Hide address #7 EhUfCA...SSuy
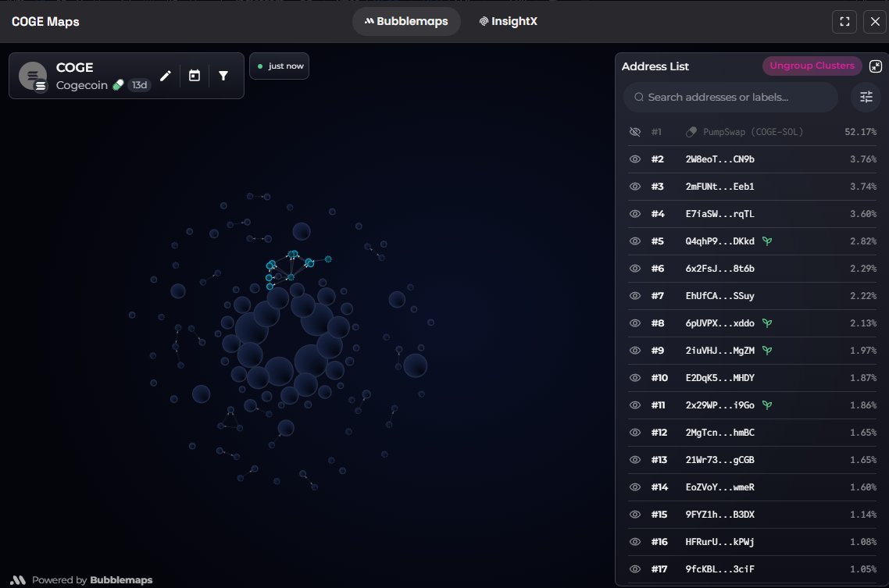 635,296
